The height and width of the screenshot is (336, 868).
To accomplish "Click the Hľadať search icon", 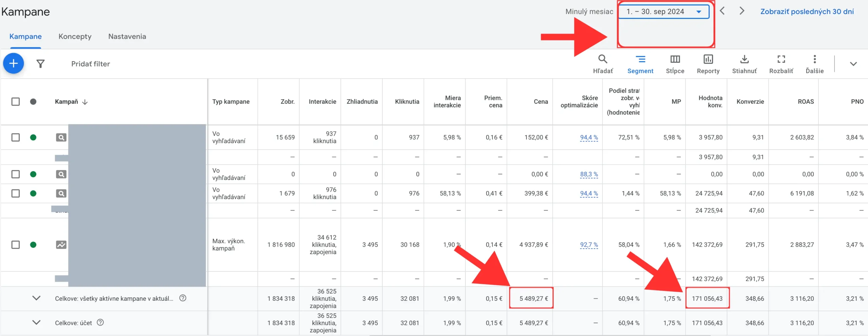I will 603,59.
